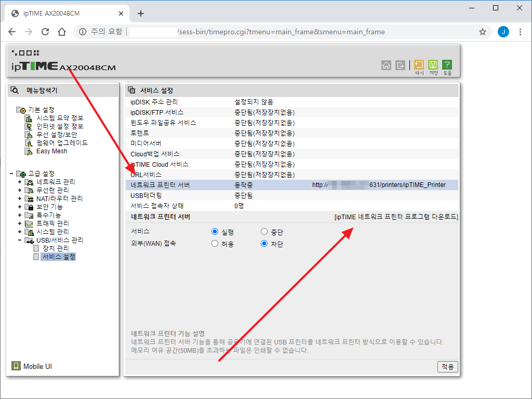The width and height of the screenshot is (532, 399).
Task: Collapse the 고급 설정 tree
Action: 11,174
